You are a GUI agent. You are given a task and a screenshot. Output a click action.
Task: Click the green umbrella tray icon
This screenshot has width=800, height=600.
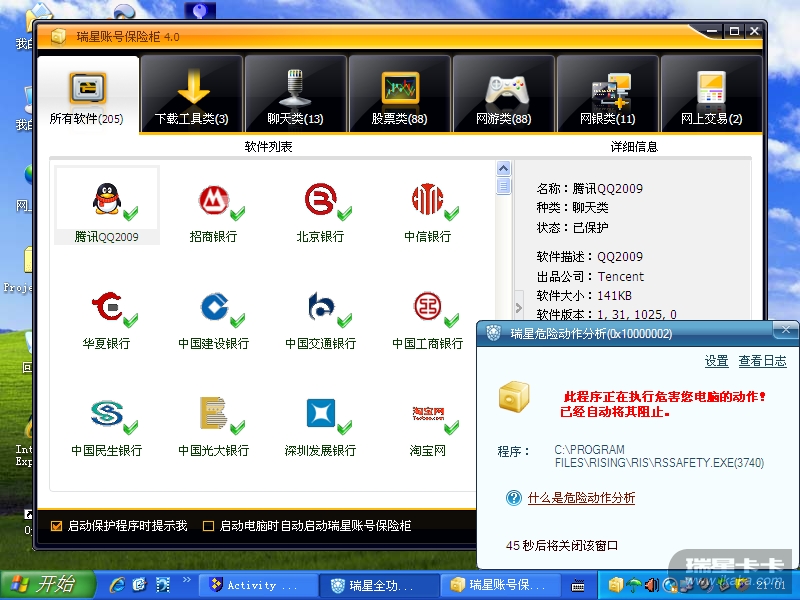(634, 585)
